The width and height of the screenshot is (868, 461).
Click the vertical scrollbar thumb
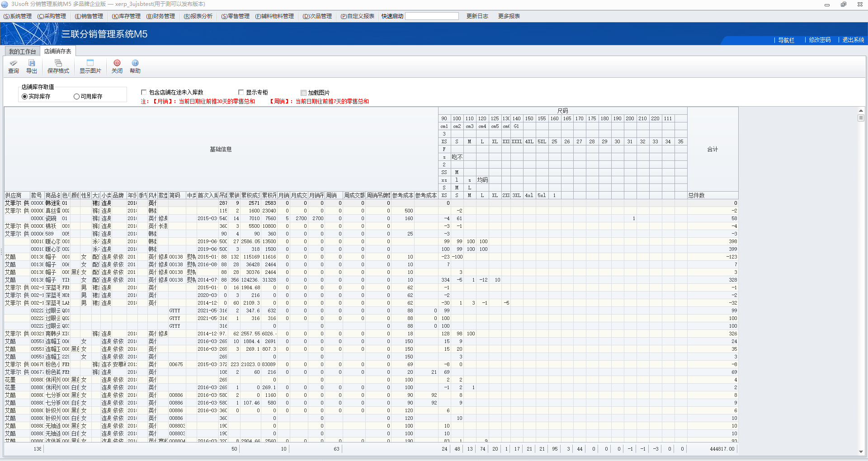pos(861,118)
